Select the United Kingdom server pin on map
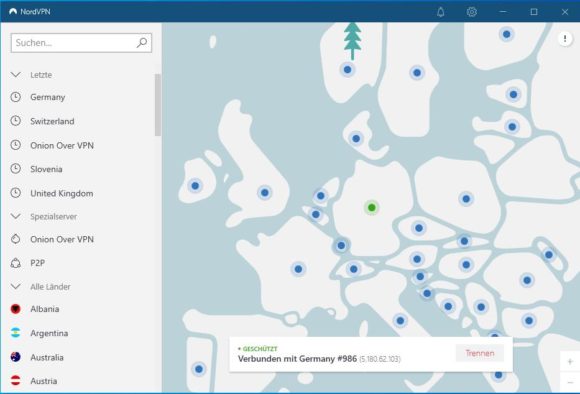Screen dimensions: 580x394 [x=264, y=192]
